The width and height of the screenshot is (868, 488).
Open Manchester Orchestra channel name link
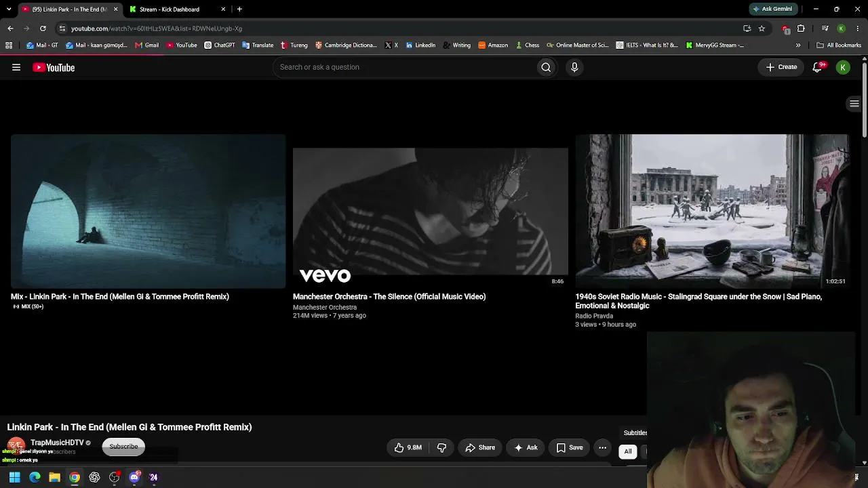pyautogui.click(x=325, y=307)
